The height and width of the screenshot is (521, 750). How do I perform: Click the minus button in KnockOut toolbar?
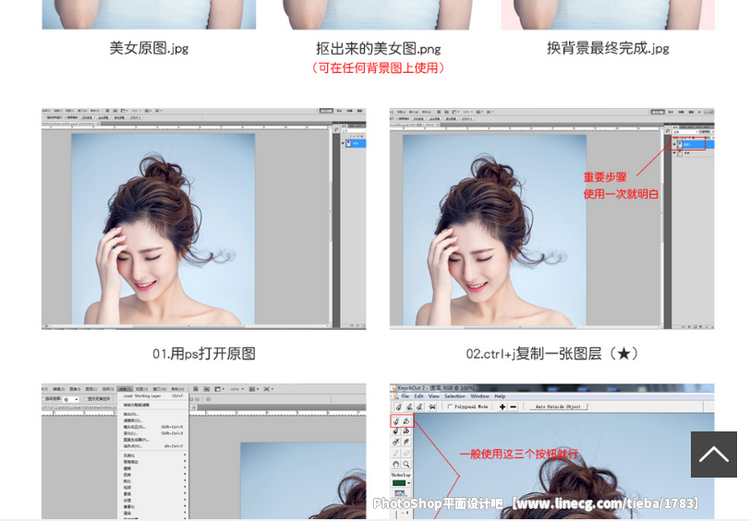[x=513, y=407]
